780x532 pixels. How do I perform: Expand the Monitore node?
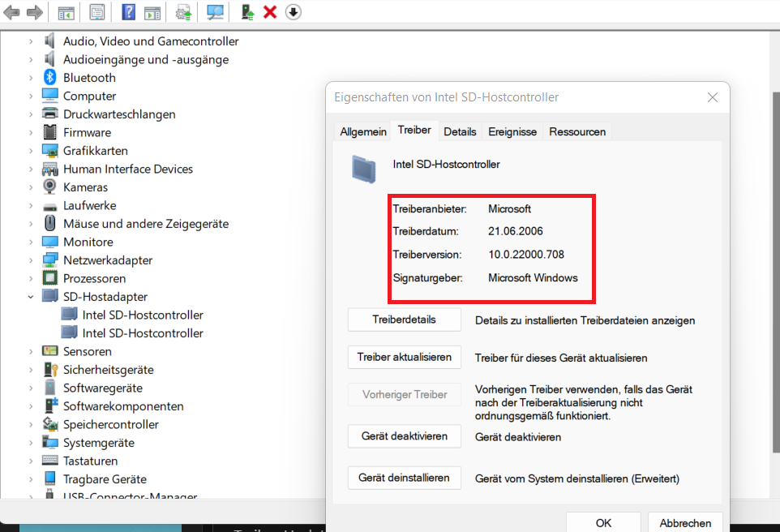coord(31,242)
